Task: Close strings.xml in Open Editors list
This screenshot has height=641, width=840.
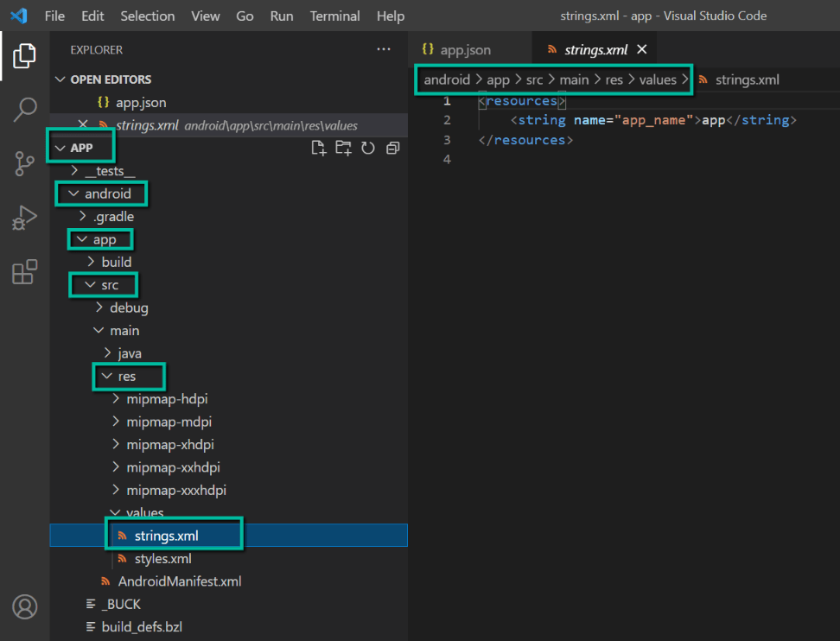Action: 83,124
